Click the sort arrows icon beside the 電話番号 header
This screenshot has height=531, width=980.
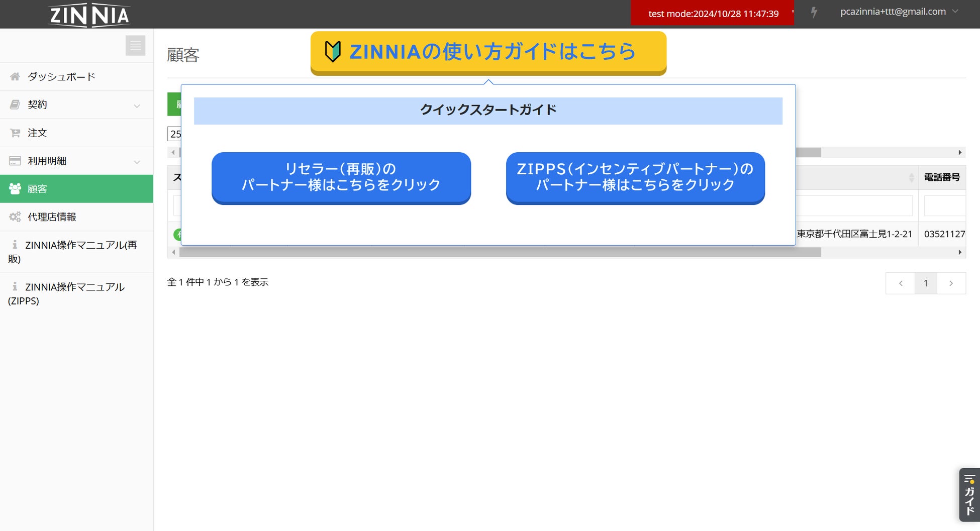coord(912,177)
